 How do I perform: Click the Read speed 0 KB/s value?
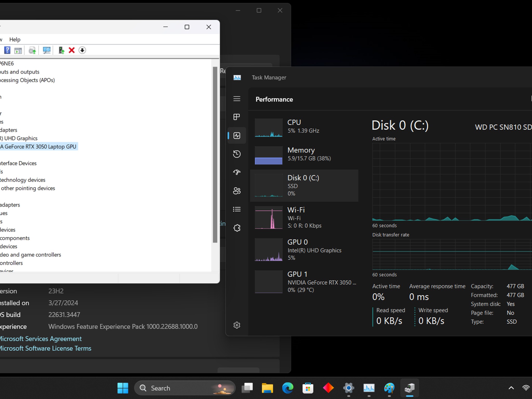pyautogui.click(x=389, y=321)
